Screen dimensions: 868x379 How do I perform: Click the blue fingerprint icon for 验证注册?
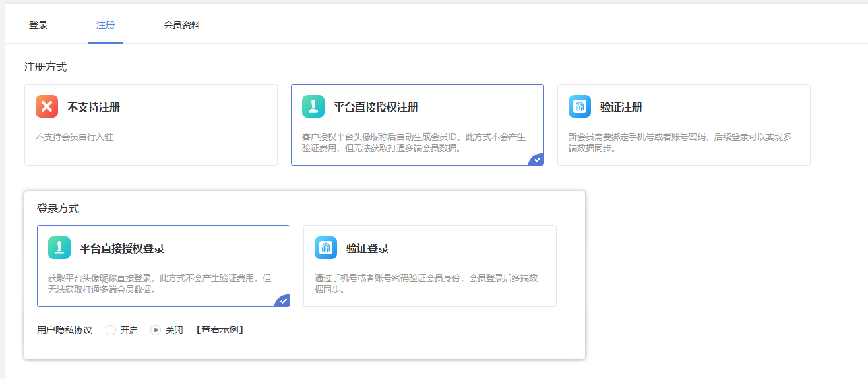click(x=580, y=106)
